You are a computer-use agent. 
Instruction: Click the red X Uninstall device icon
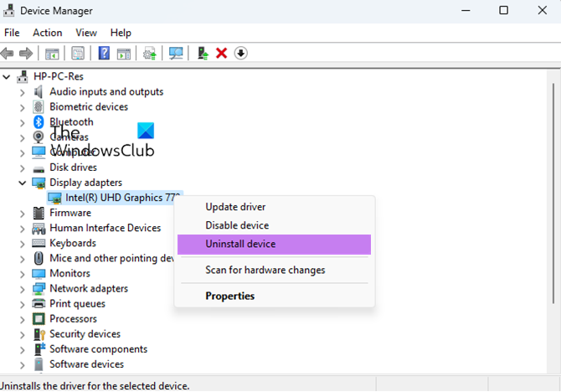221,54
